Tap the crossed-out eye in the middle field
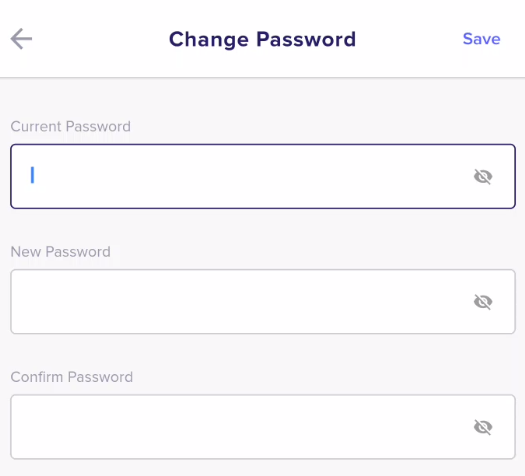This screenshot has width=525, height=476. click(x=483, y=302)
